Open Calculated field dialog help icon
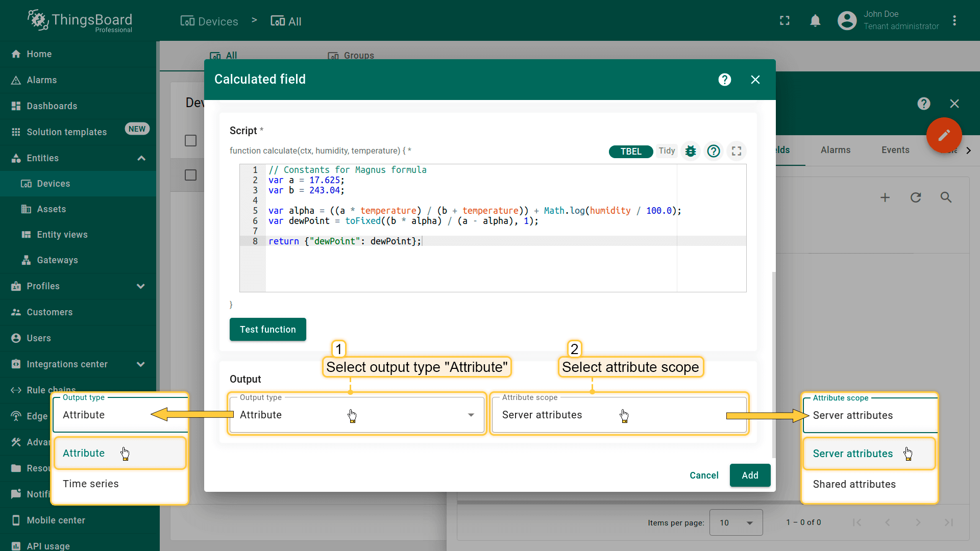The image size is (980, 551). pos(724,80)
